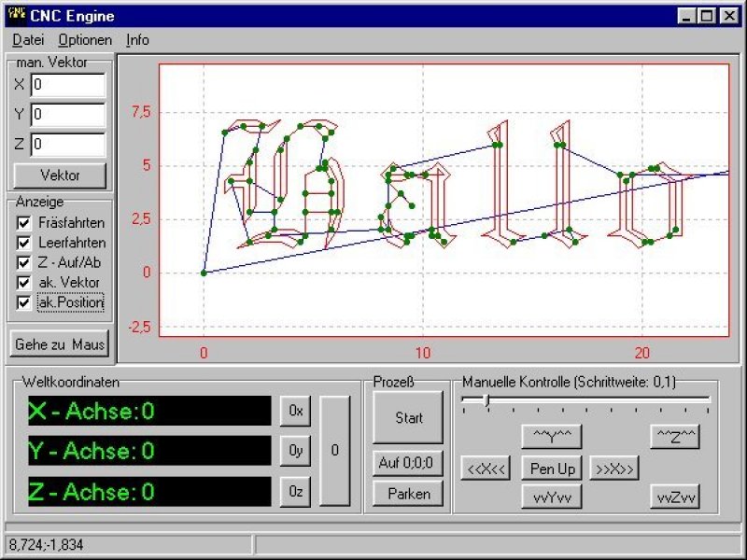Disable the Leerfahrten checkbox
The width and height of the screenshot is (747, 560).
tap(24, 243)
